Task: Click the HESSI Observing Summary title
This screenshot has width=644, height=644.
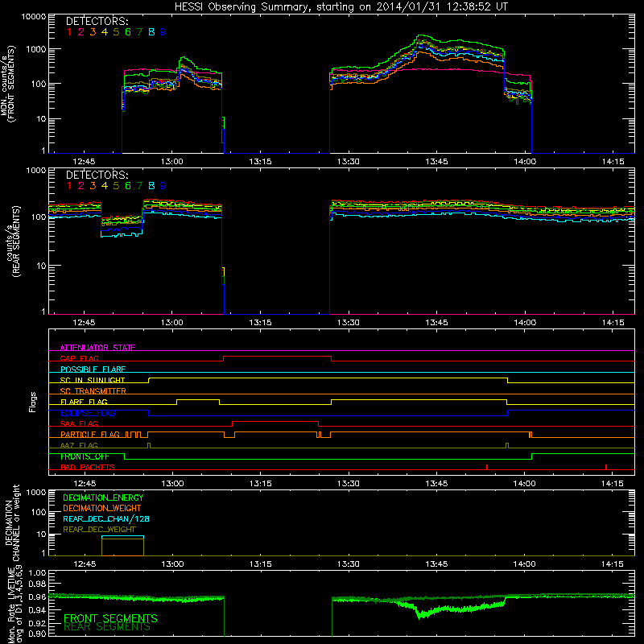Action: click(341, 6)
